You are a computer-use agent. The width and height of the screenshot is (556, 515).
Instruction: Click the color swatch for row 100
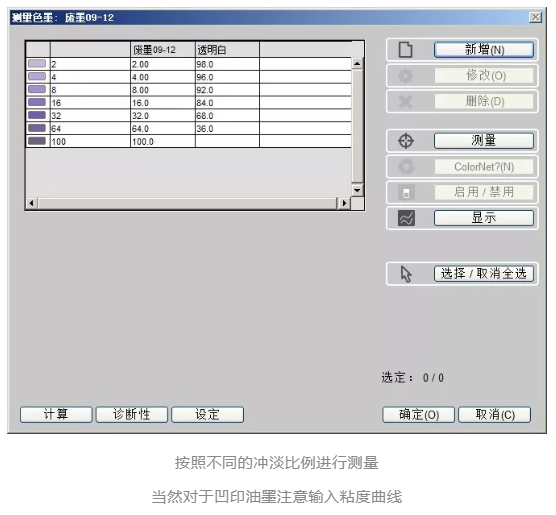point(37,141)
